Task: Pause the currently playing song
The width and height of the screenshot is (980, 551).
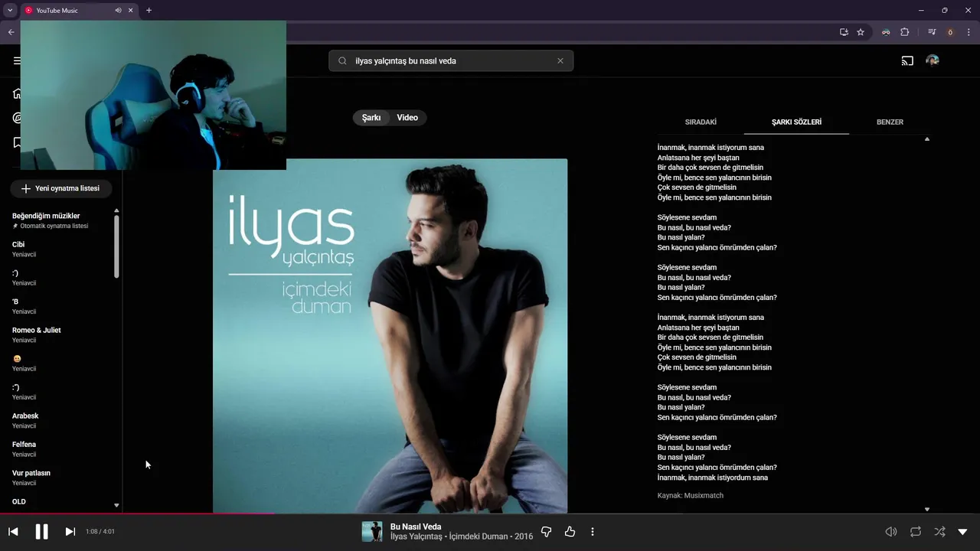Action: pyautogui.click(x=41, y=532)
